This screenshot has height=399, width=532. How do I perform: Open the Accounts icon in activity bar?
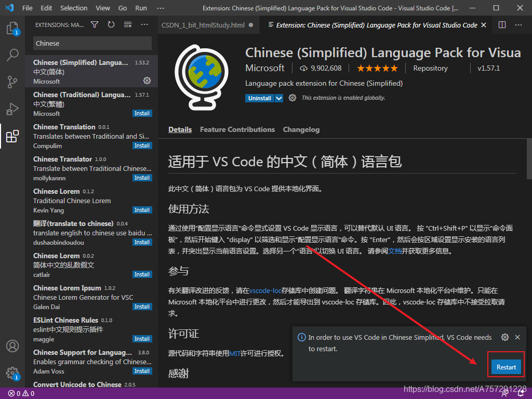(x=12, y=346)
